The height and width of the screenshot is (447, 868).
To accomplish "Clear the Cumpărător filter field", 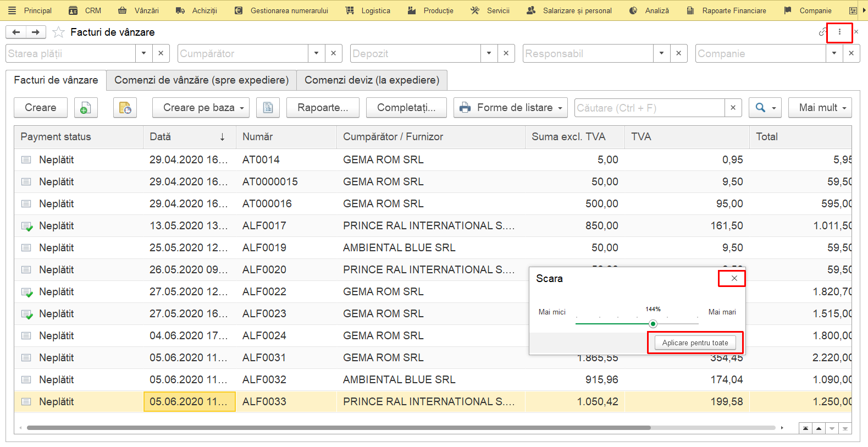I will [333, 53].
